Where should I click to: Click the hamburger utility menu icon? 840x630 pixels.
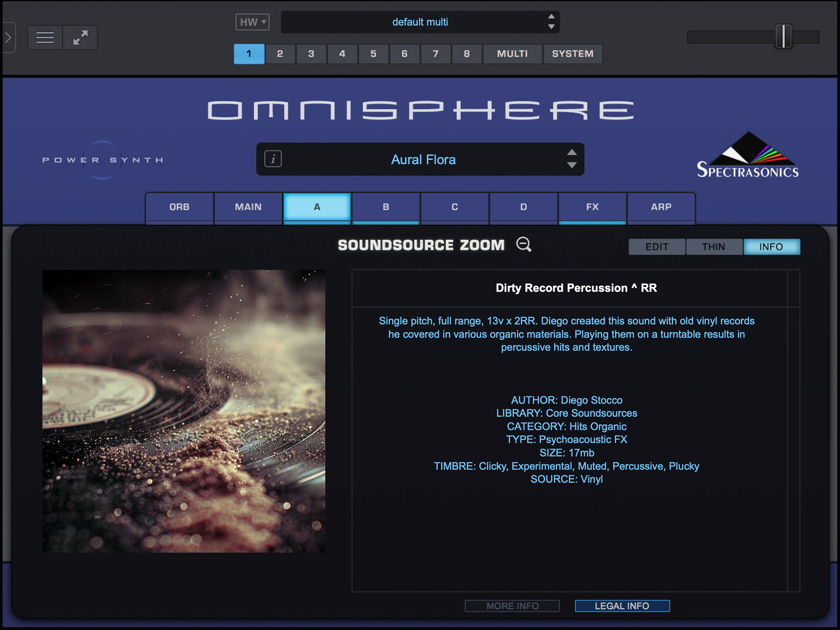point(45,38)
